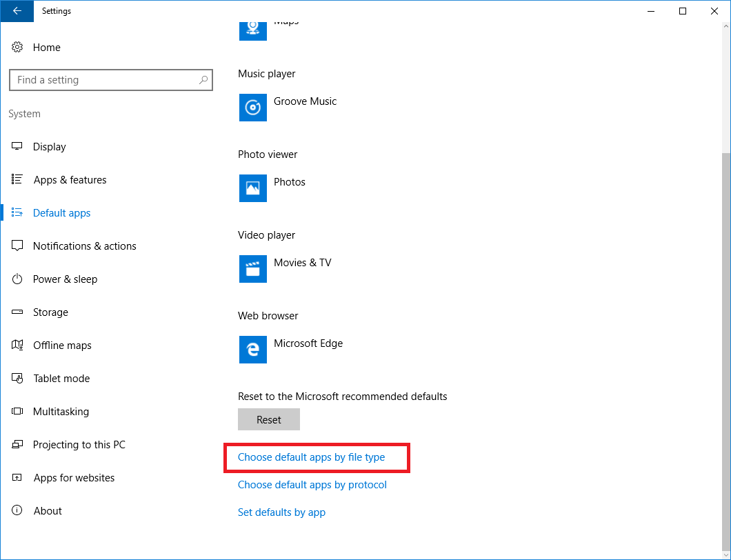Select Offline maps in sidebar
This screenshot has height=560, width=731.
tap(62, 345)
